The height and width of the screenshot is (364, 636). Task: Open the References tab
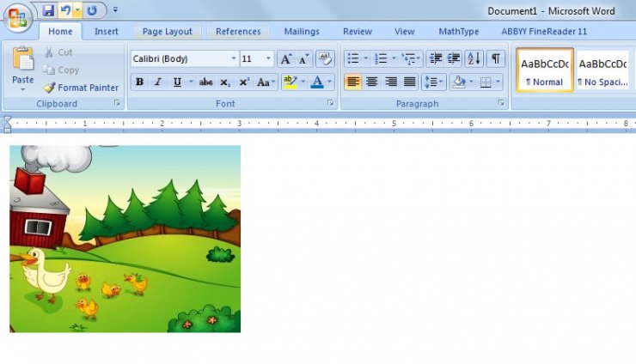(x=238, y=31)
